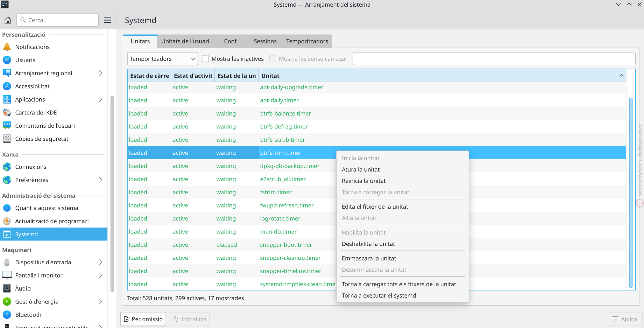Switch to the Unitats de l'usuari tab
The width and height of the screenshot is (644, 328).
pos(185,41)
